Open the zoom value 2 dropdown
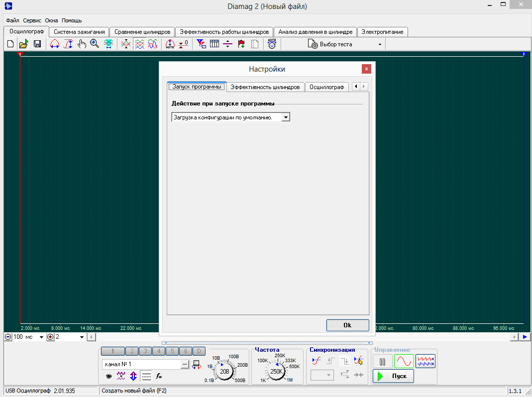The width and height of the screenshot is (532, 397). (x=82, y=337)
